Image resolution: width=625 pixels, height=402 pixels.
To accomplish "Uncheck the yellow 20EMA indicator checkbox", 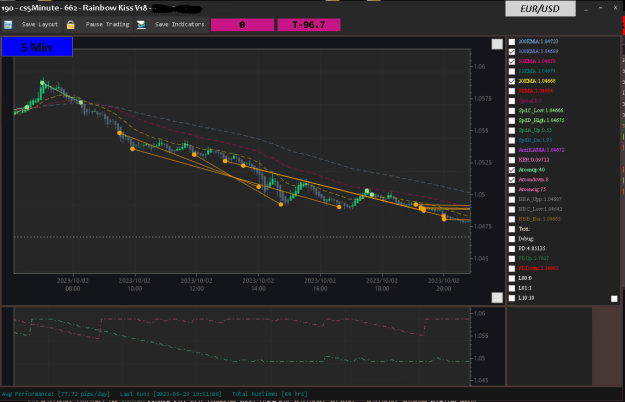I will [512, 81].
